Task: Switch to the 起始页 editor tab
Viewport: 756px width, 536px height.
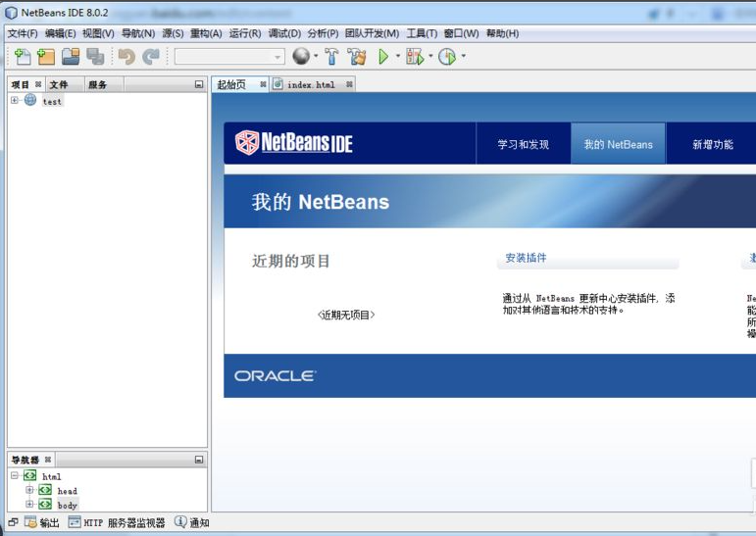Action: [x=231, y=85]
